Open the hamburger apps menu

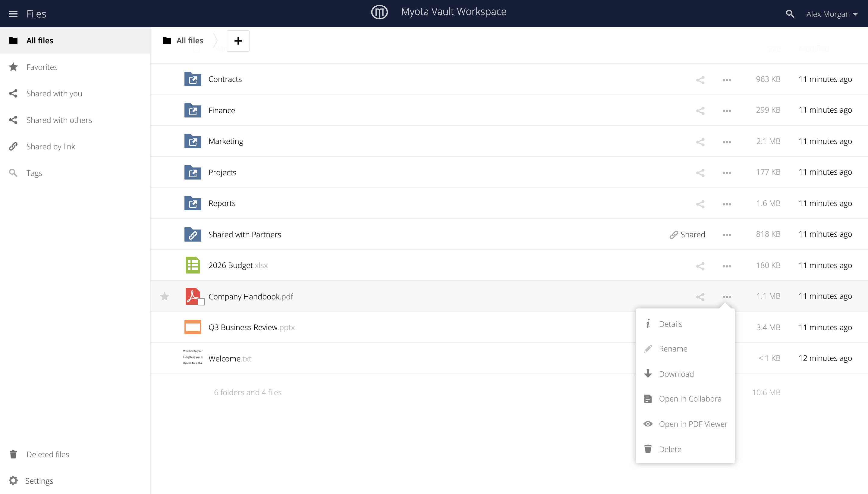coord(13,14)
